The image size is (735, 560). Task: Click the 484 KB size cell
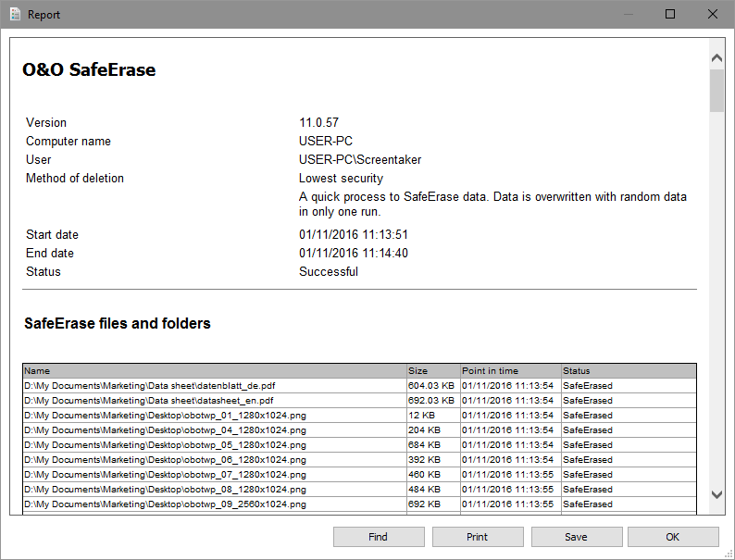433,490
